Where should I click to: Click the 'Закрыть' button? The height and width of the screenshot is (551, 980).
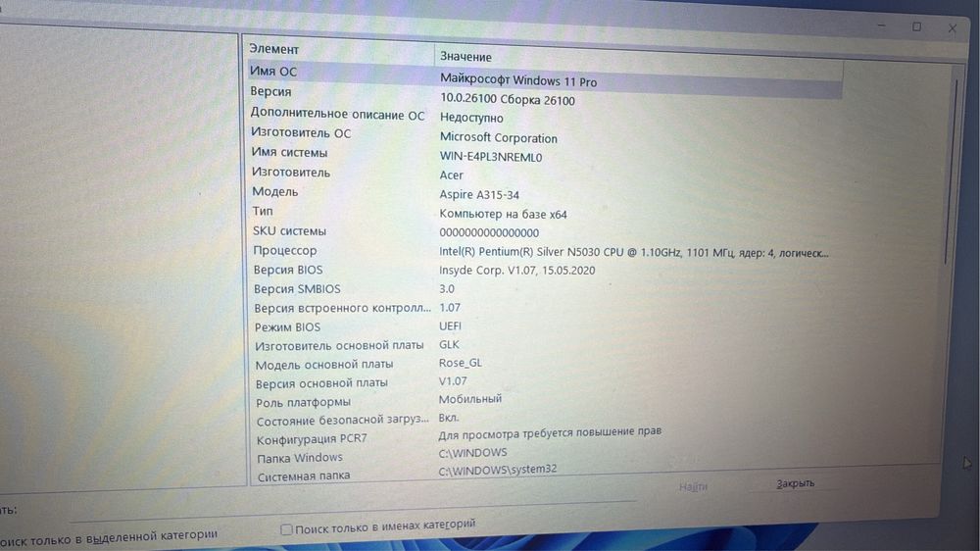coord(795,483)
